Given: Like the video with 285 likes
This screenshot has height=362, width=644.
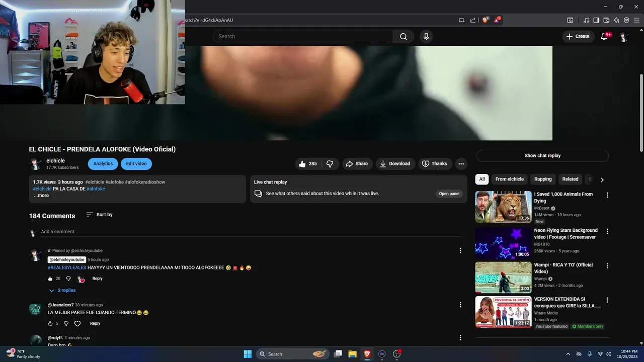Looking at the screenshot, I should tap(307, 164).
